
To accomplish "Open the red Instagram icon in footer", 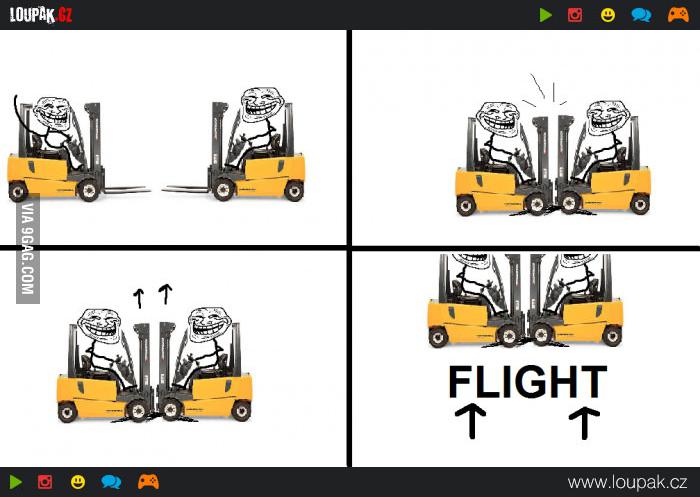I will pos(45,482).
